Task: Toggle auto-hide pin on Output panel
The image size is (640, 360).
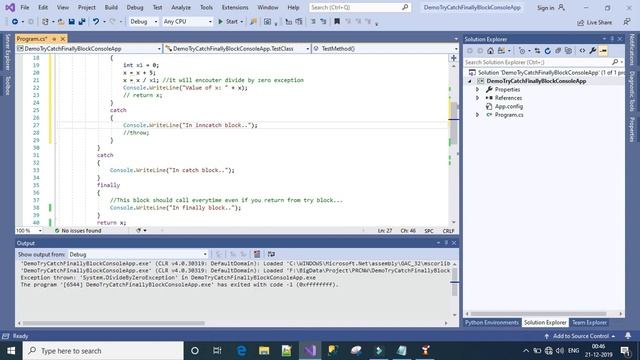Action: click(x=446, y=243)
